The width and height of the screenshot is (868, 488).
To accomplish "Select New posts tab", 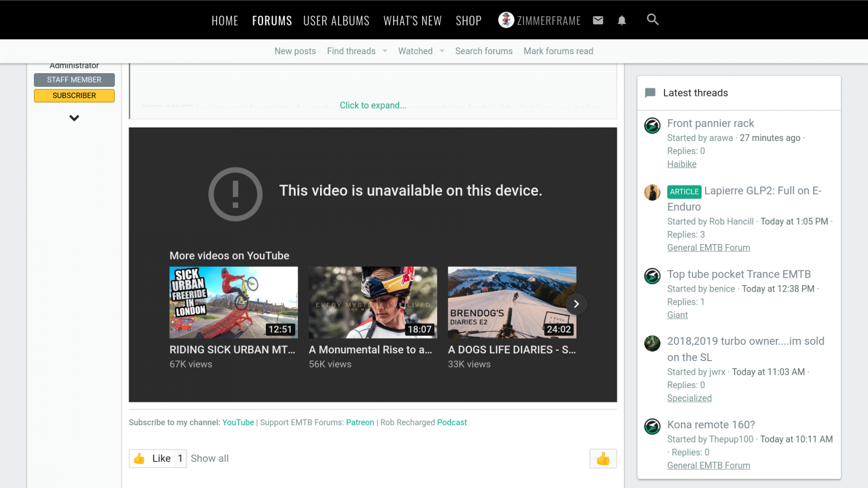I will click(x=295, y=51).
